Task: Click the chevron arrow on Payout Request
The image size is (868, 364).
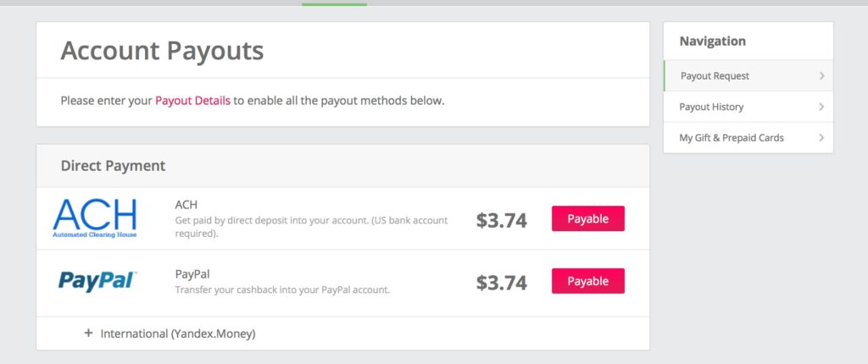Action: pyautogui.click(x=821, y=76)
